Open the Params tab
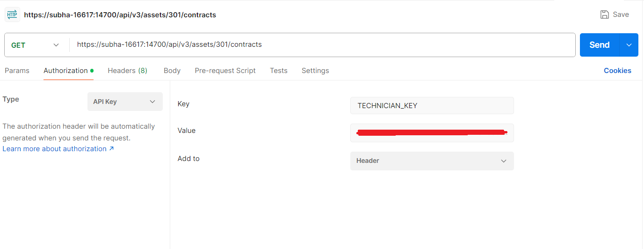Viewport: 644px width, 249px height. tap(17, 71)
